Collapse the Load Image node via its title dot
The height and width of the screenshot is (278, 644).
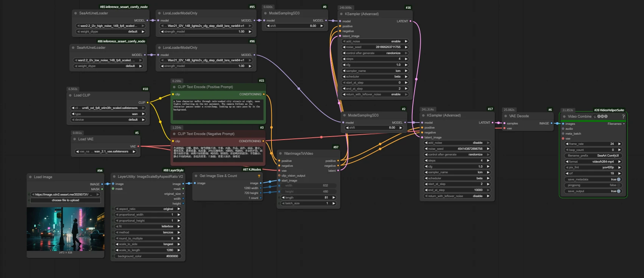[30, 177]
